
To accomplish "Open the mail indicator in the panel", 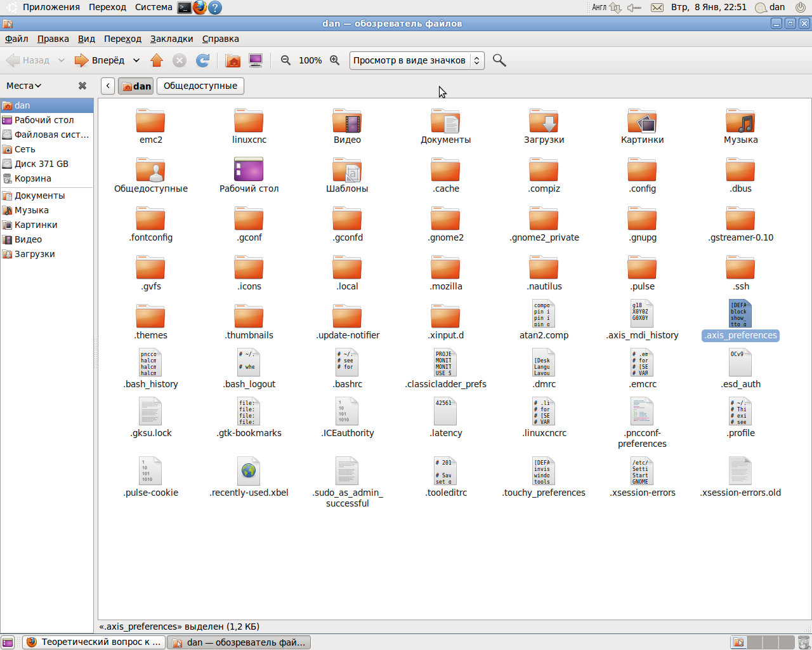I will click(657, 8).
